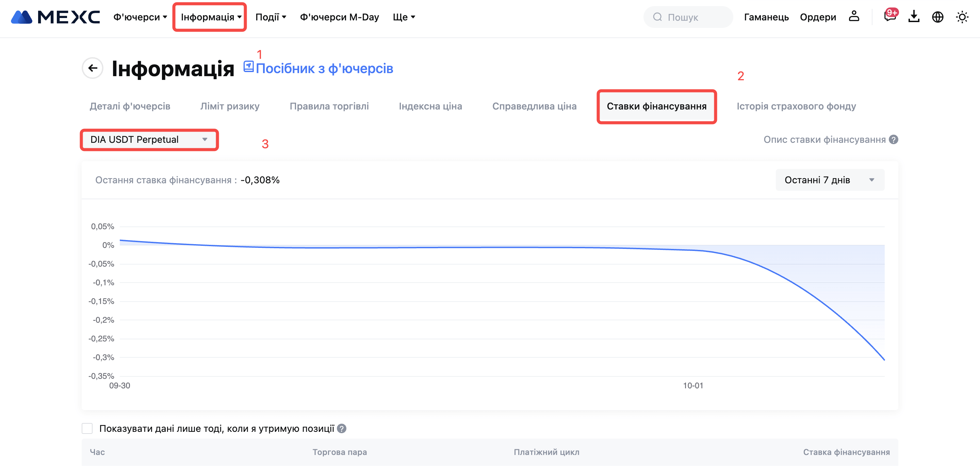
Task: Click help icon next to positions checkbox
Action: [342, 429]
